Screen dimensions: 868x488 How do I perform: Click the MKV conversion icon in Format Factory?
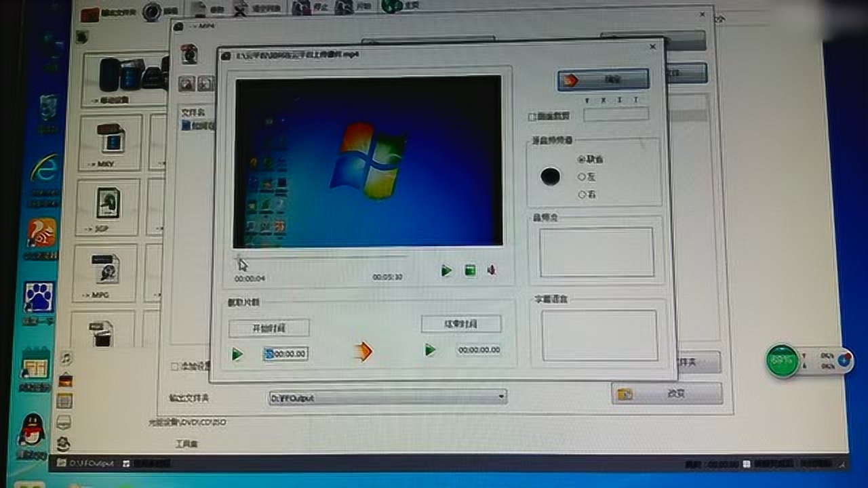click(x=111, y=142)
